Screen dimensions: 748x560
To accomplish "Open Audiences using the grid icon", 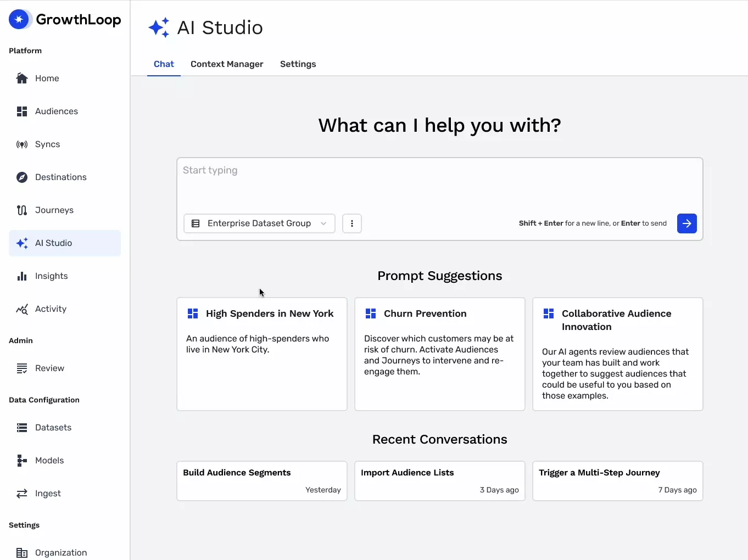I will tap(22, 111).
